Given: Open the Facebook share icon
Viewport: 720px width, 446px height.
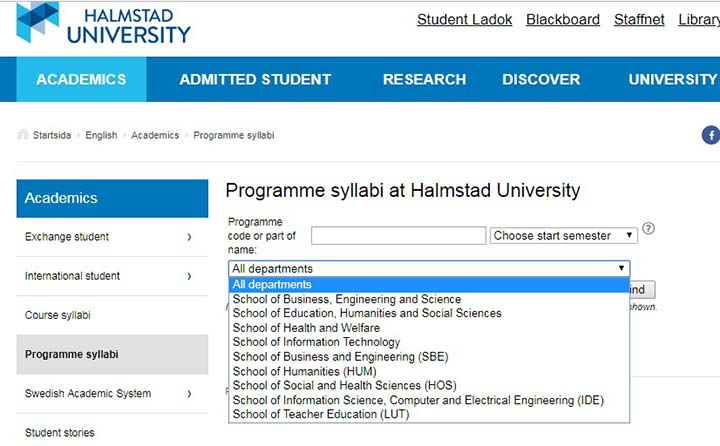Looking at the screenshot, I should [x=711, y=135].
